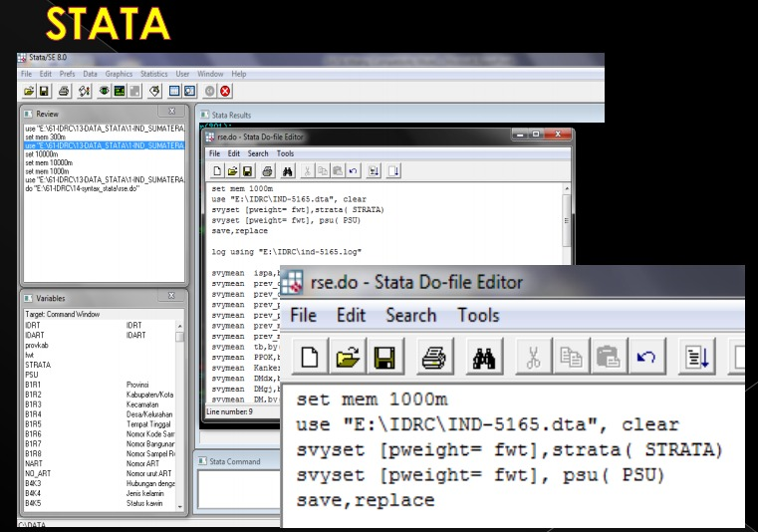Open the Statistics menu
Viewport: 758px width, 532px height.
(x=153, y=74)
